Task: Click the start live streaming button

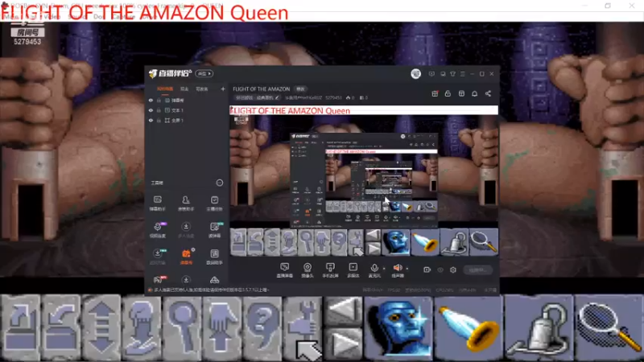Action: [x=477, y=269]
